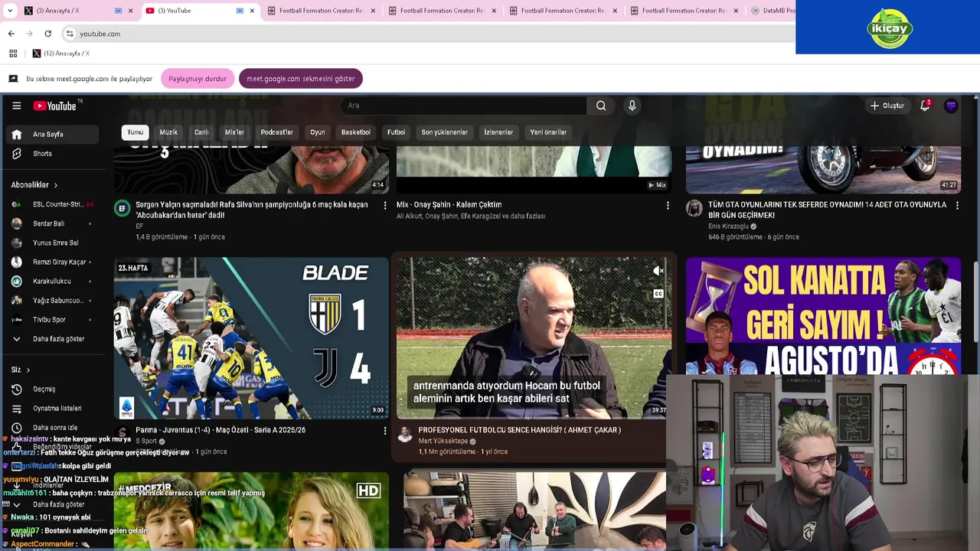Go back in browser history

pyautogui.click(x=11, y=34)
